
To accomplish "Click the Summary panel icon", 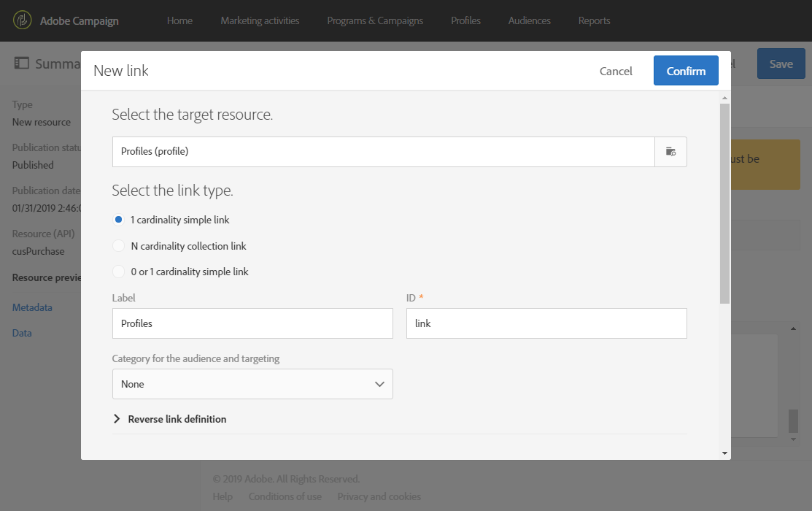I will tap(22, 64).
